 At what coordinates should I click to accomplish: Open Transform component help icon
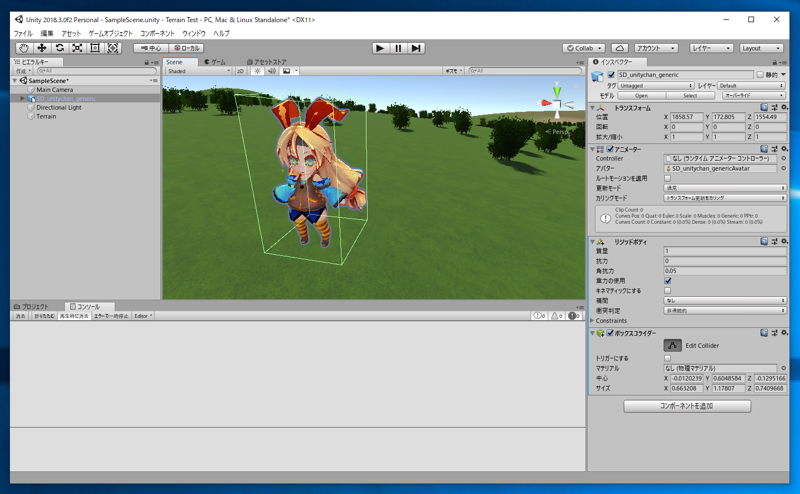pyautogui.click(x=764, y=108)
